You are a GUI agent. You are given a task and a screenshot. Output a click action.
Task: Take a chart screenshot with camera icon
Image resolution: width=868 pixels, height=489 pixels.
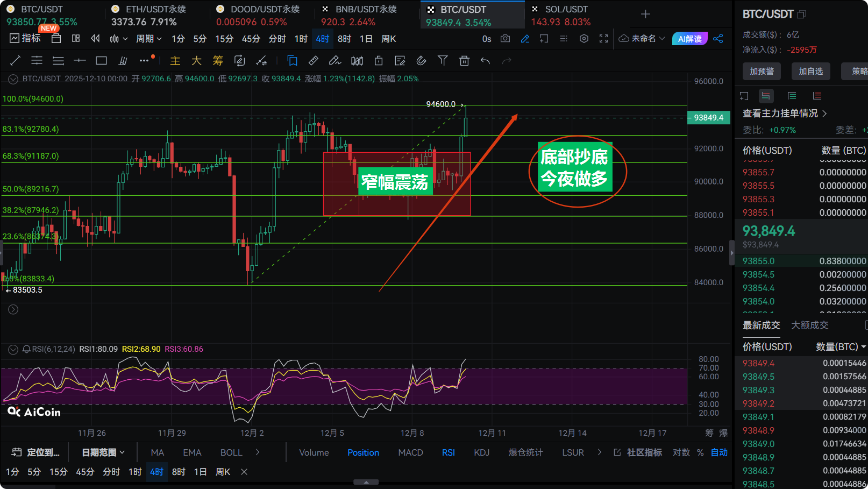click(x=505, y=39)
